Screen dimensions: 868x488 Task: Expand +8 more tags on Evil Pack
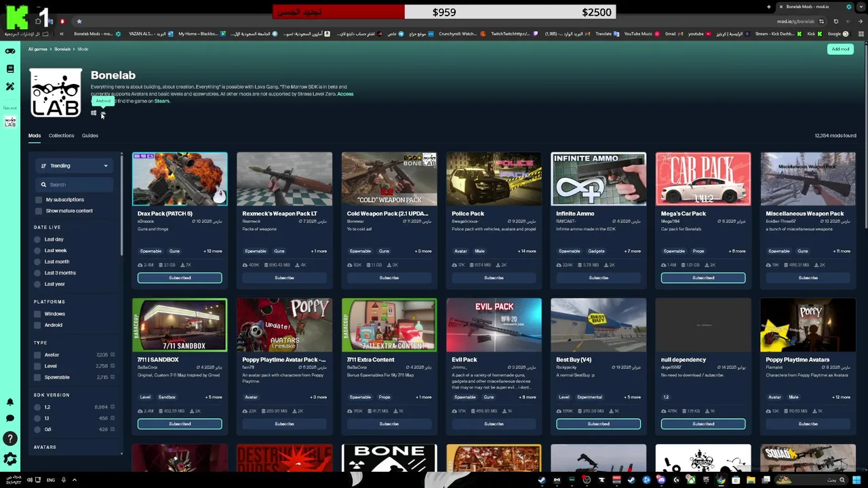click(x=528, y=397)
